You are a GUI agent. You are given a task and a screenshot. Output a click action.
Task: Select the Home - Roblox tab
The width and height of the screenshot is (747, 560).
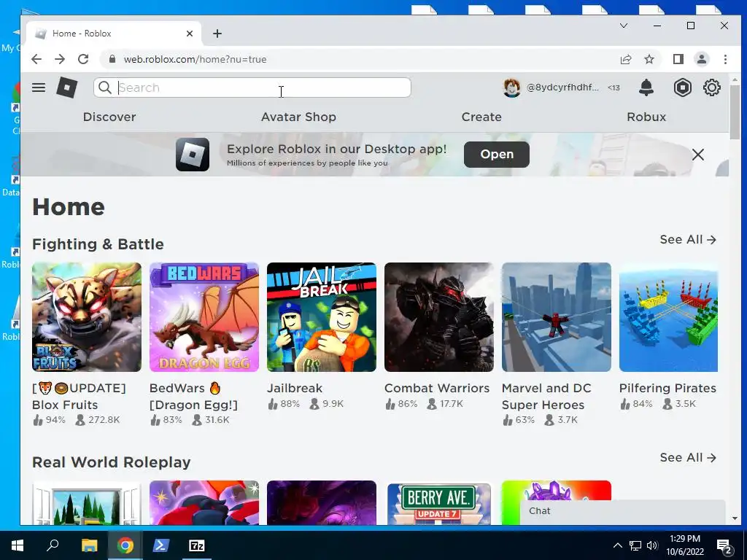[115, 34]
